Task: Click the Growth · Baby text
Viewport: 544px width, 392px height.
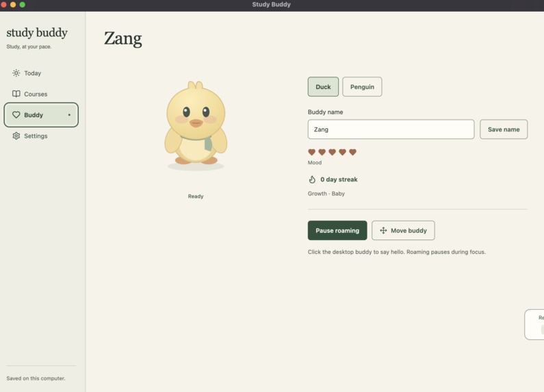Action: (326, 194)
